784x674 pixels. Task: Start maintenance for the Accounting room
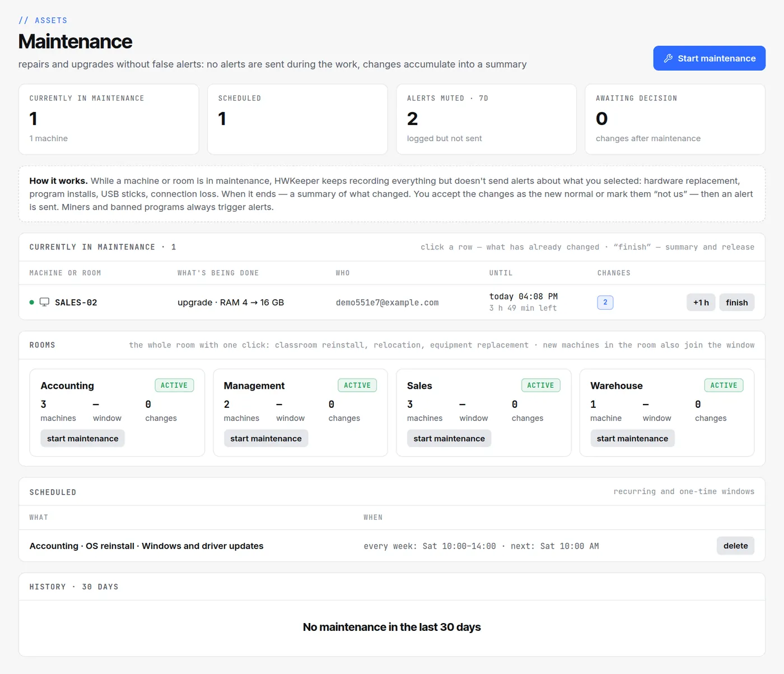[x=82, y=438]
